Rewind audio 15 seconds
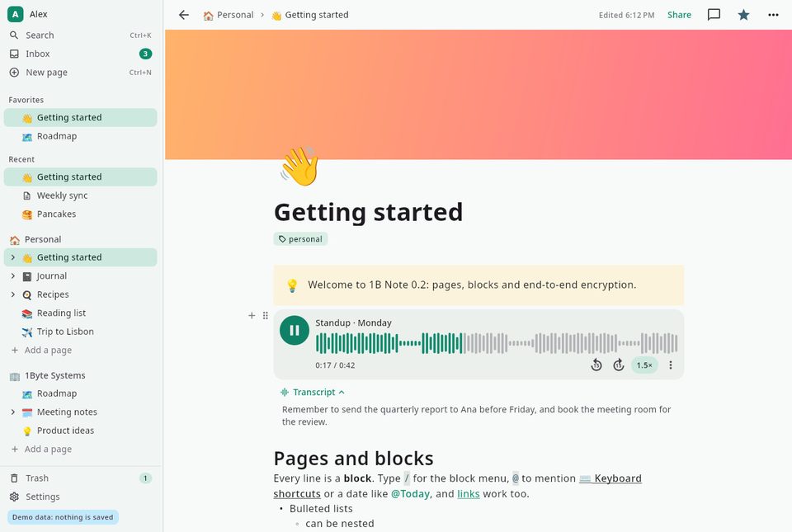 596,365
